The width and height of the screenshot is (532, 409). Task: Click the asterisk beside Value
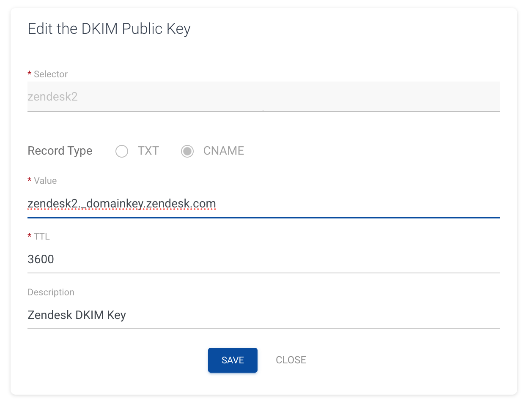click(30, 180)
